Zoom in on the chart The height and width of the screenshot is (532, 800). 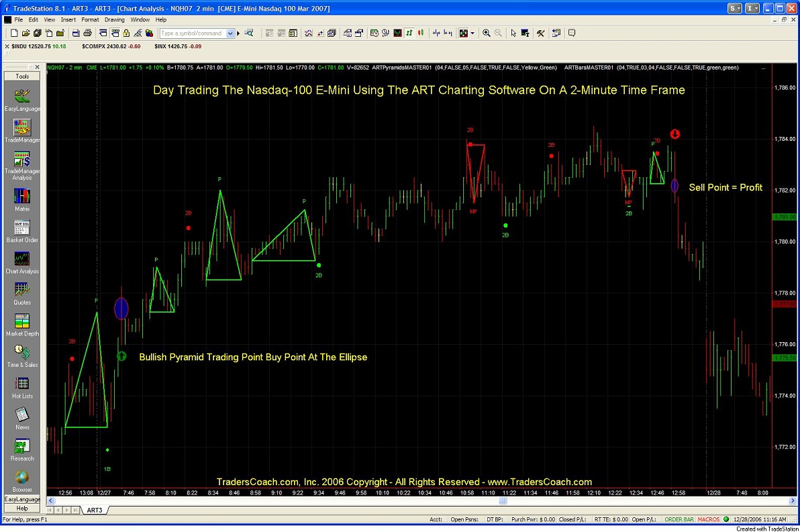486,33
